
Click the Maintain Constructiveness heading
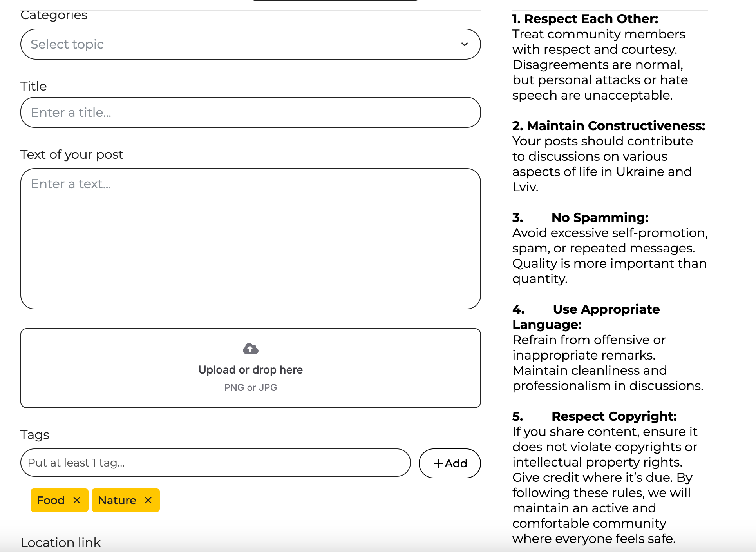(x=608, y=126)
